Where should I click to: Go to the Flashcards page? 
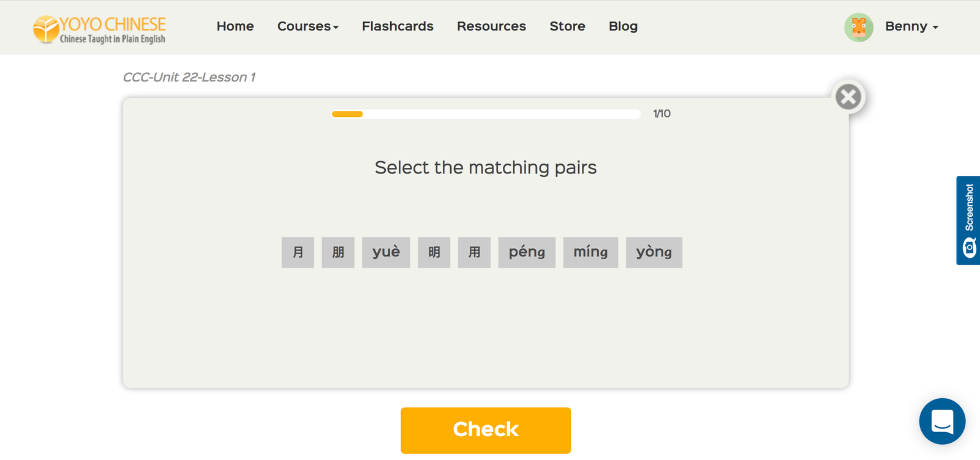coord(398,26)
